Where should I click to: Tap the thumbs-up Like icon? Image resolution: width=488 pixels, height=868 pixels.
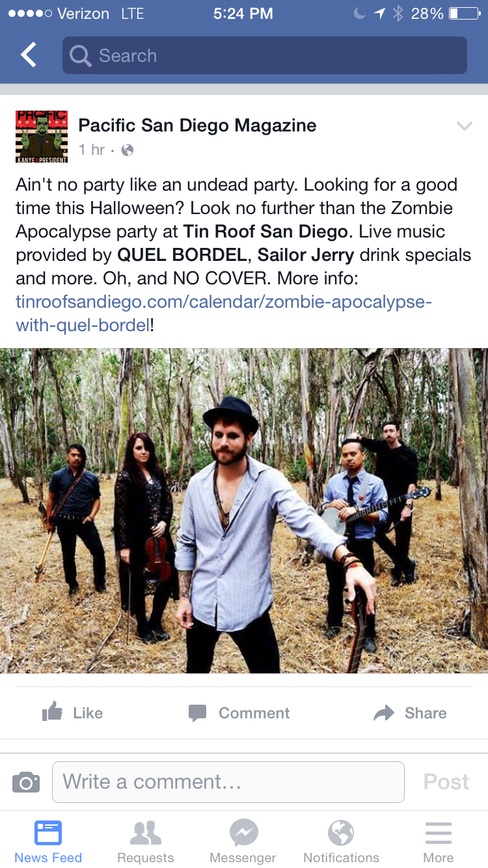pos(52,712)
